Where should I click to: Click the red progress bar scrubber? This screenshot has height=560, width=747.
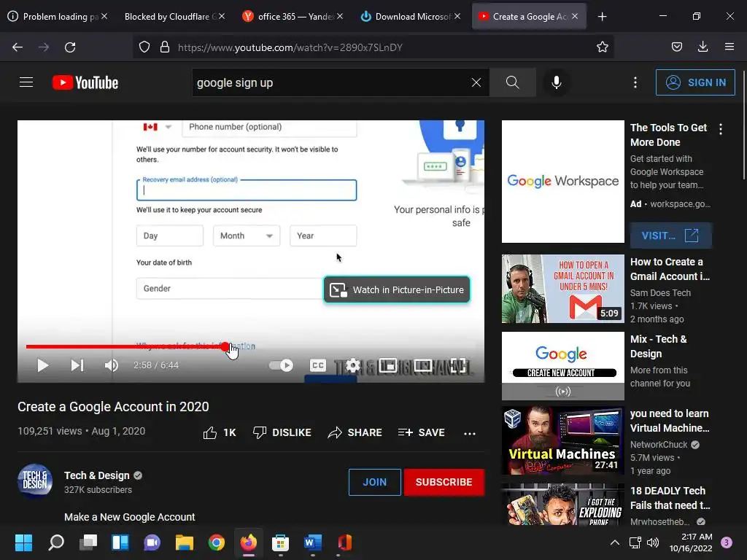[x=225, y=346]
